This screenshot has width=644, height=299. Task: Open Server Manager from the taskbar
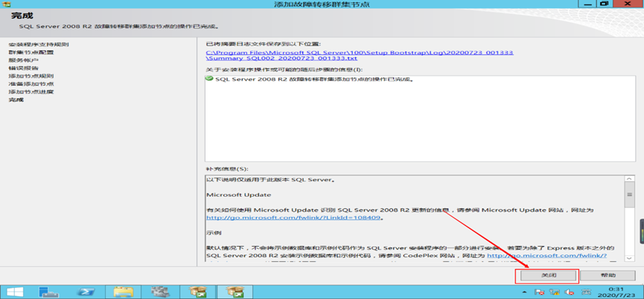pos(49,292)
